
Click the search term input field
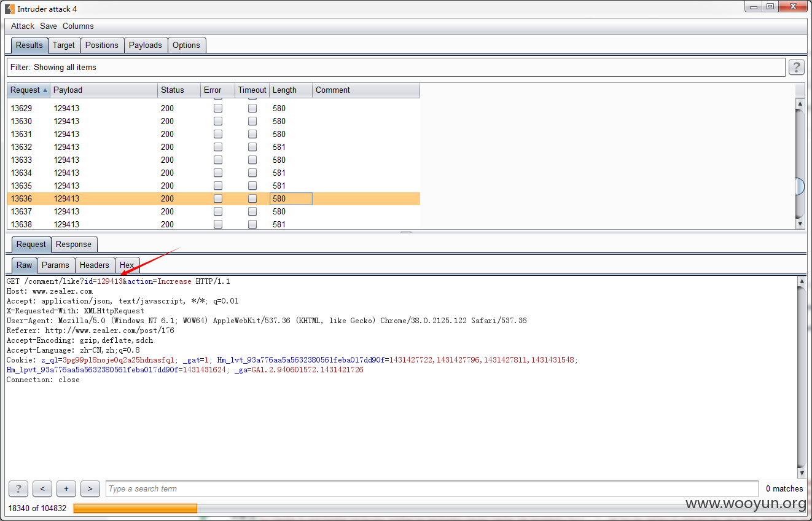click(x=432, y=489)
